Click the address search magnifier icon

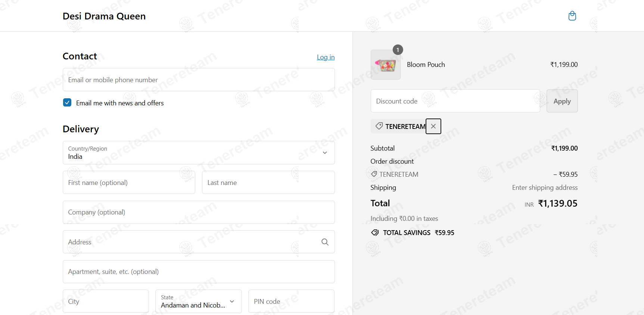coord(325,242)
